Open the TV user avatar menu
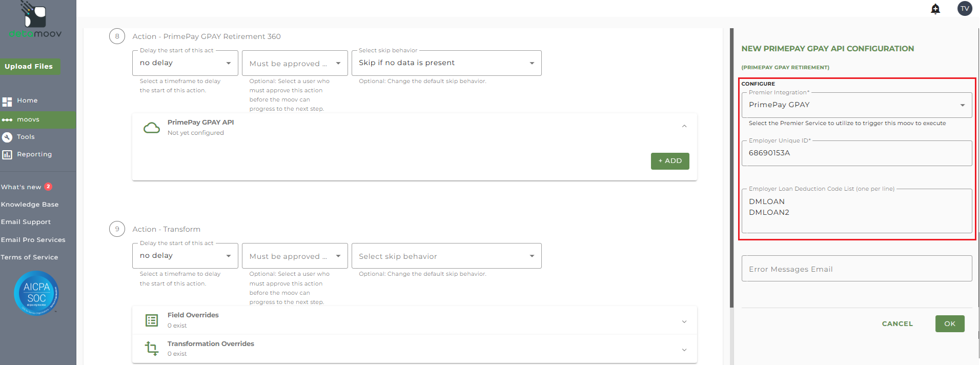980x365 pixels. [965, 8]
